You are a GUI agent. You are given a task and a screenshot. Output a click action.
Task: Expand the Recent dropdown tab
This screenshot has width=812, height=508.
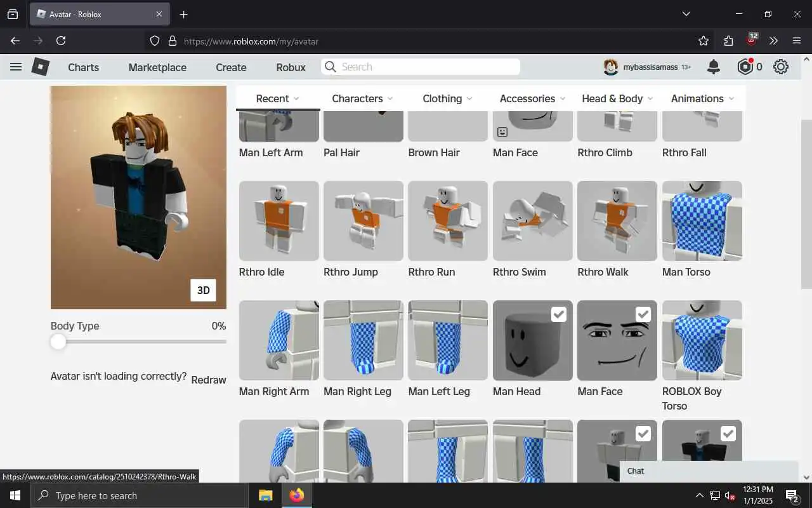[278, 98]
